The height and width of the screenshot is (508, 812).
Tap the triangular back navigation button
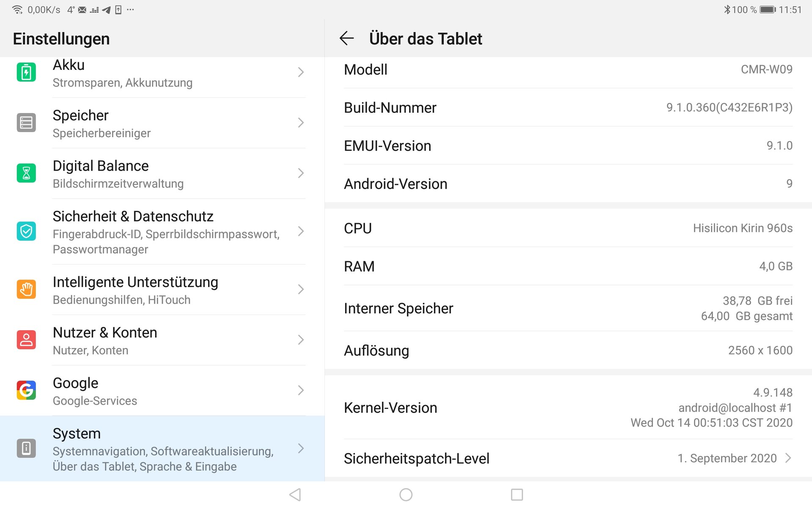pos(295,494)
